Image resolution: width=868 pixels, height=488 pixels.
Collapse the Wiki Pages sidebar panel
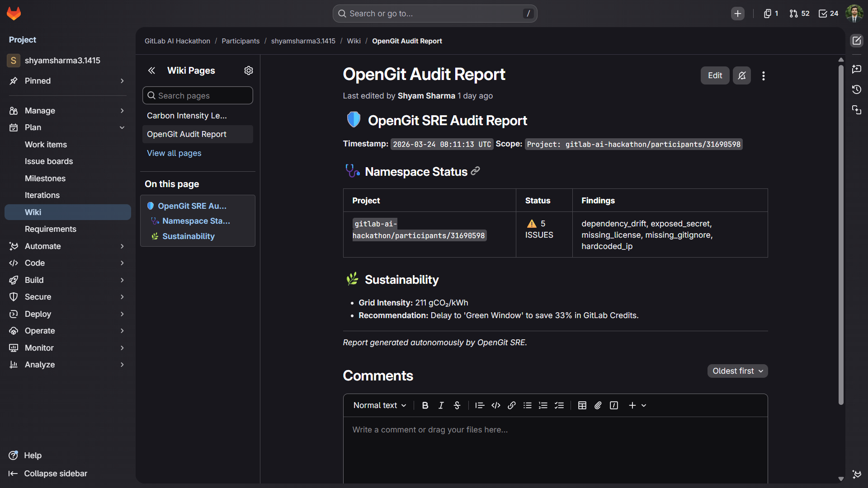[151, 70]
